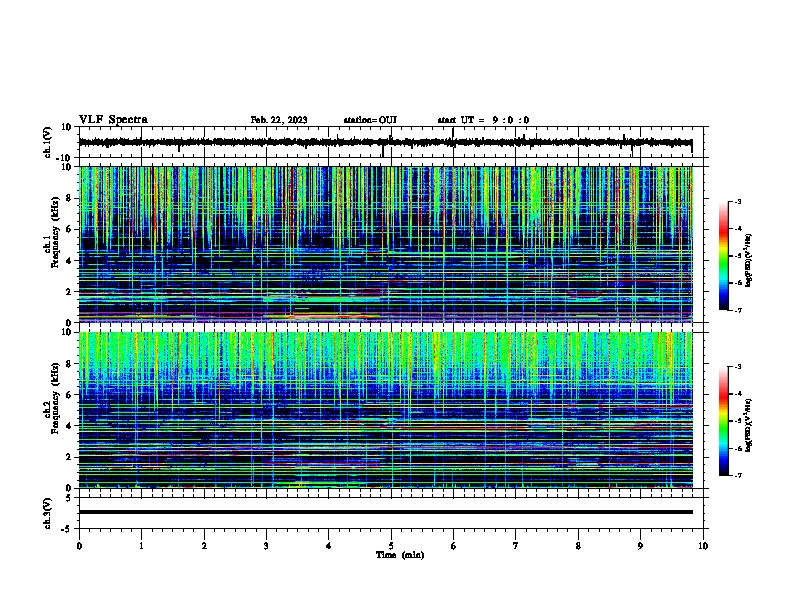Click the "-7" label on ch.1 color bar
The height and width of the screenshot is (612, 792).
click(x=738, y=310)
